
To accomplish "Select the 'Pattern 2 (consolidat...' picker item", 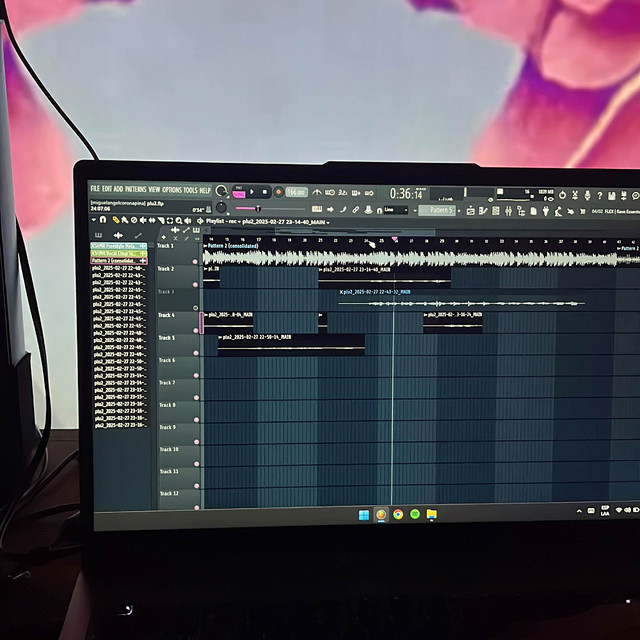I will (x=119, y=260).
